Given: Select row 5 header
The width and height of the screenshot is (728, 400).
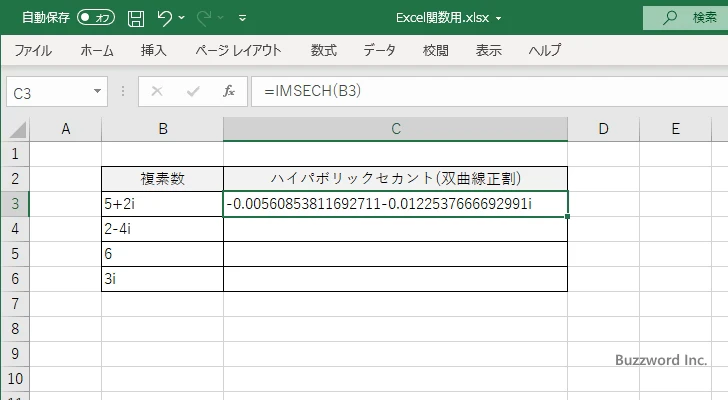Looking at the screenshot, I should point(15,254).
